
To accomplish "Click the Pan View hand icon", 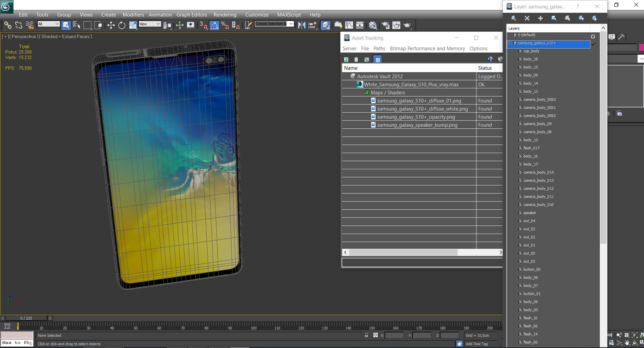I will pos(627,343).
